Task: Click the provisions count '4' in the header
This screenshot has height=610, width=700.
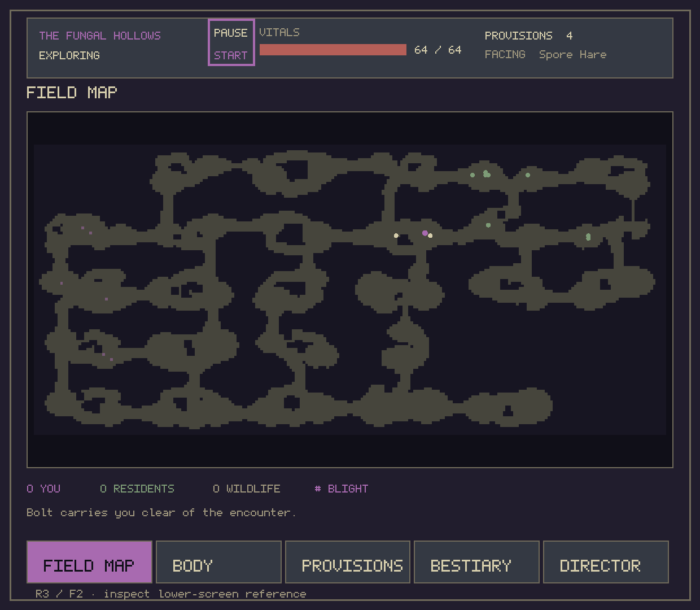Action: (x=569, y=36)
